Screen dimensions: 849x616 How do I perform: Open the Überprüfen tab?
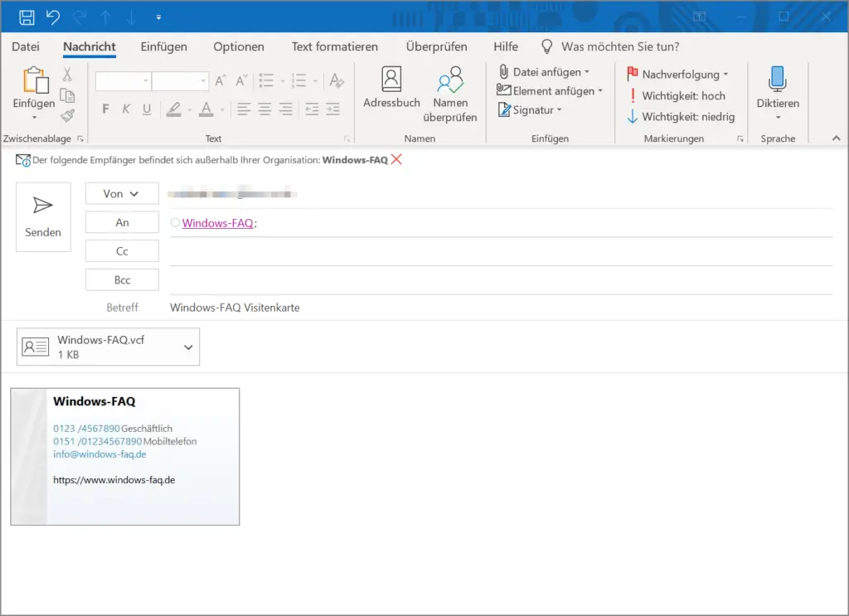pyautogui.click(x=436, y=46)
